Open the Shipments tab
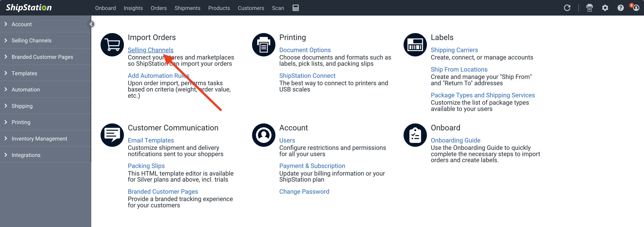 tap(188, 8)
